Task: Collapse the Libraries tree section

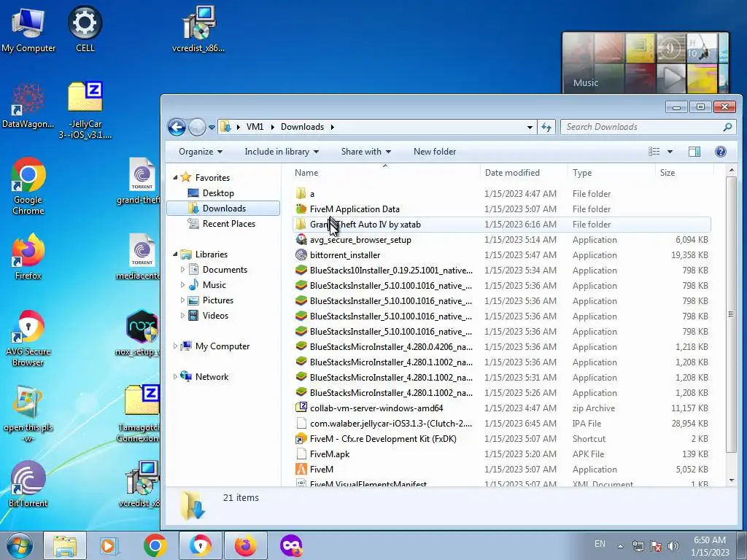Action: pyautogui.click(x=175, y=254)
